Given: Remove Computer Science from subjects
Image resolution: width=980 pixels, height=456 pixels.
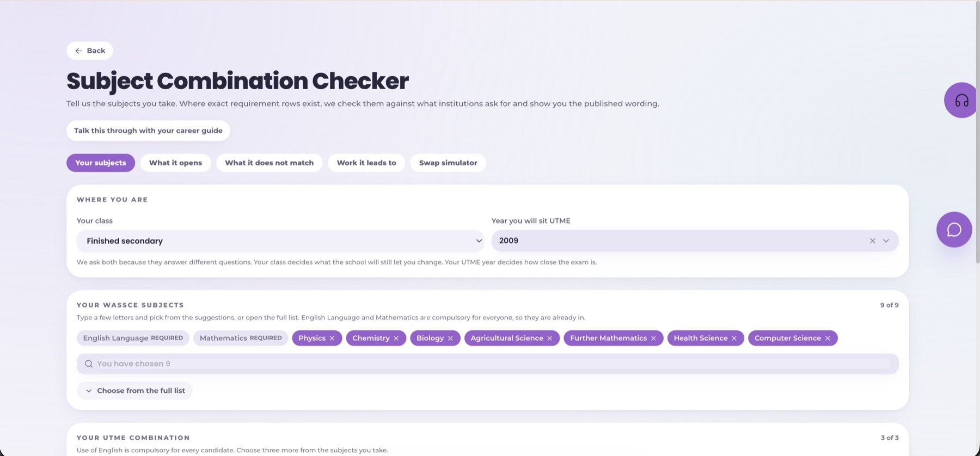Looking at the screenshot, I should 828,338.
